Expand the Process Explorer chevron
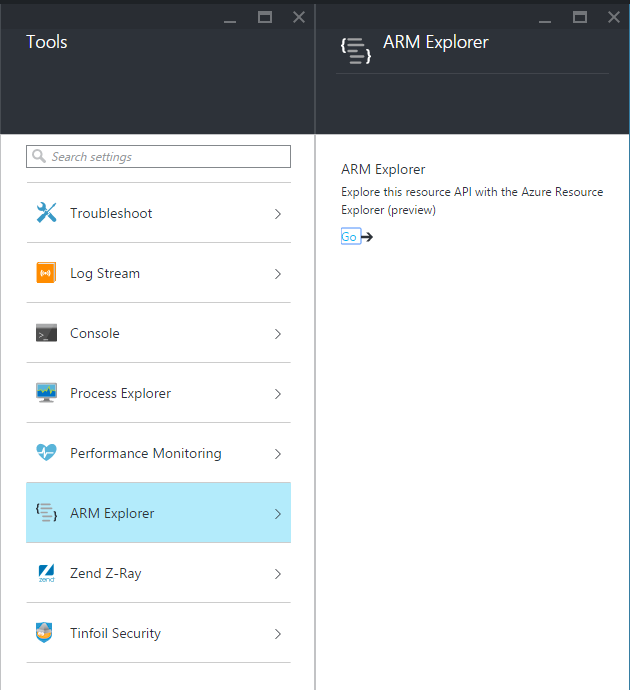 278,394
